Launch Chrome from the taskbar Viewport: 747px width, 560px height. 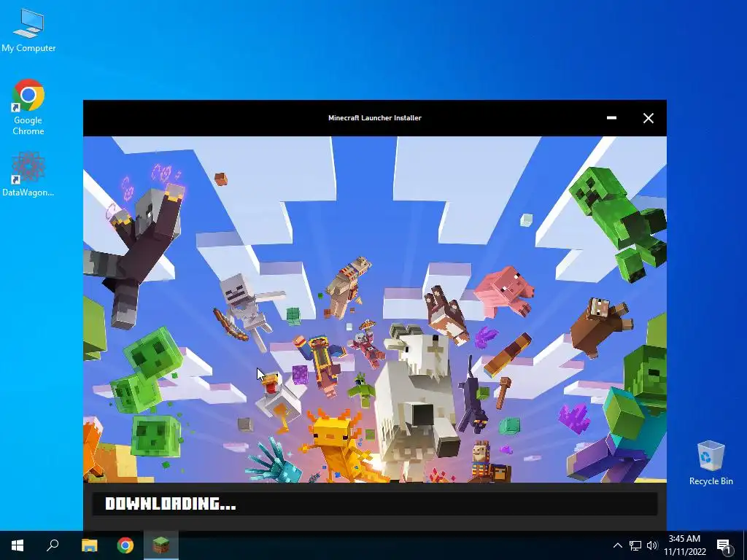point(125,545)
